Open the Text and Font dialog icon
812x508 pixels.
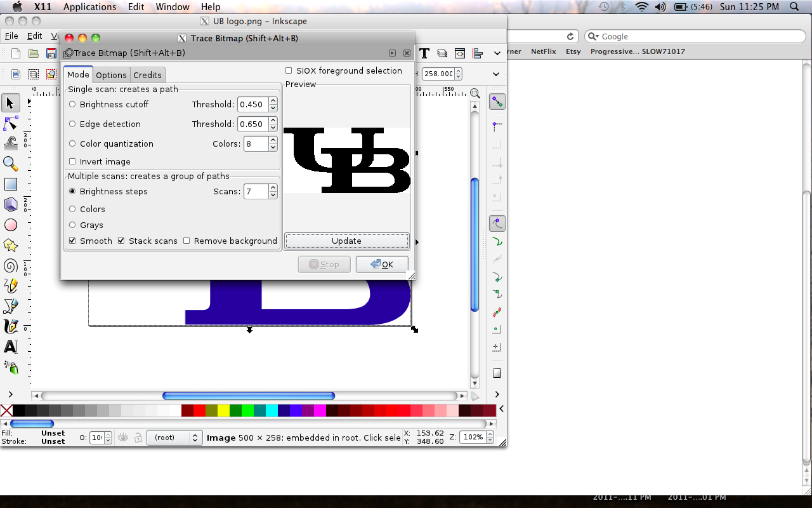pos(424,53)
